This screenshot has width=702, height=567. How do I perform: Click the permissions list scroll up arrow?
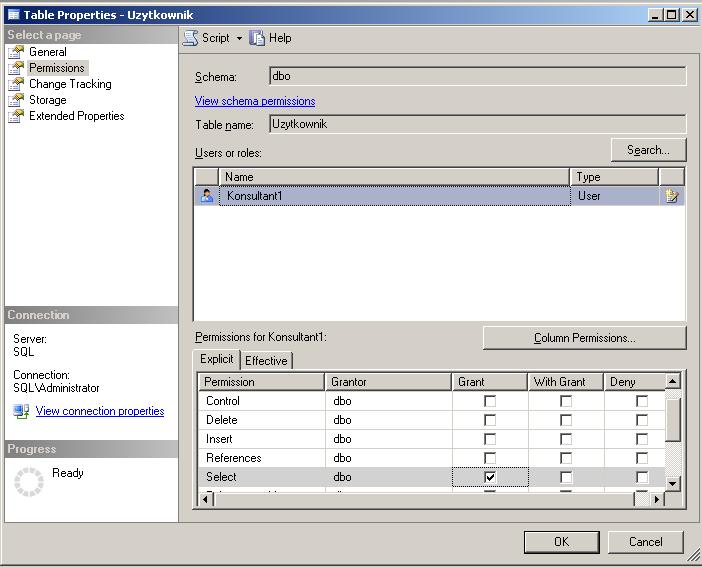coord(672,381)
